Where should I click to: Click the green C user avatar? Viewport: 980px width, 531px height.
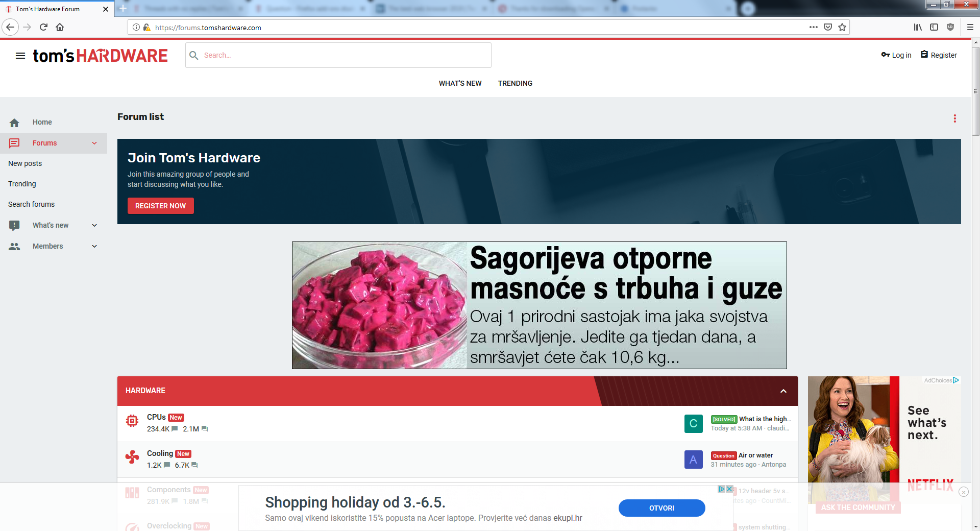694,424
